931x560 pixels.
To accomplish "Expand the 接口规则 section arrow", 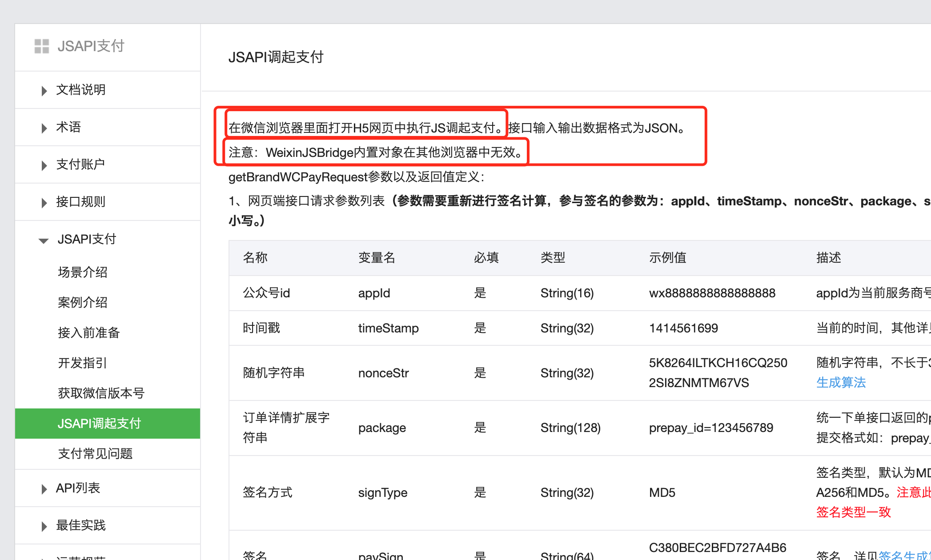I will 44,203.
